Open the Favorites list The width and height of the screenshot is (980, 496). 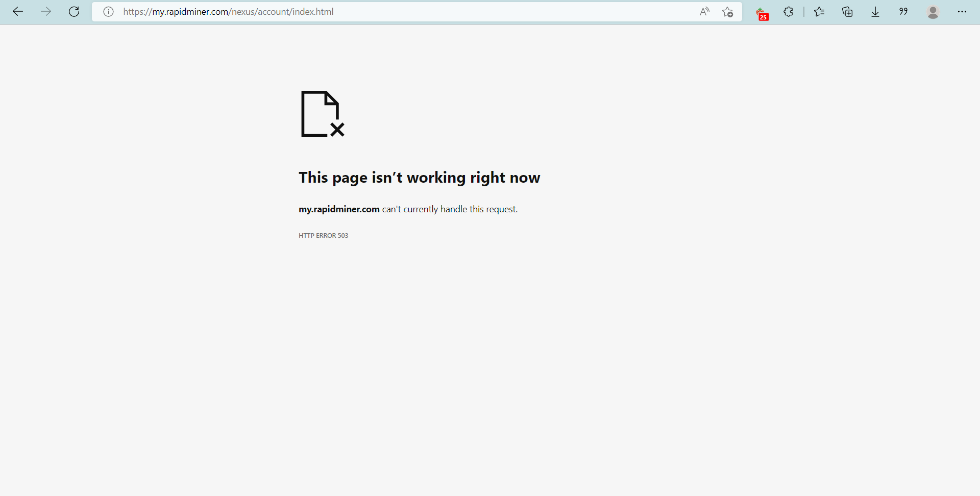819,12
